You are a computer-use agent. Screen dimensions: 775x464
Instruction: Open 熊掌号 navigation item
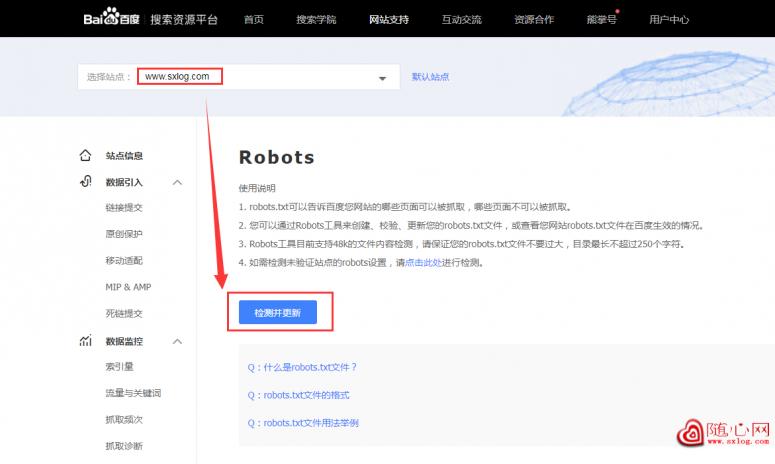[602, 19]
